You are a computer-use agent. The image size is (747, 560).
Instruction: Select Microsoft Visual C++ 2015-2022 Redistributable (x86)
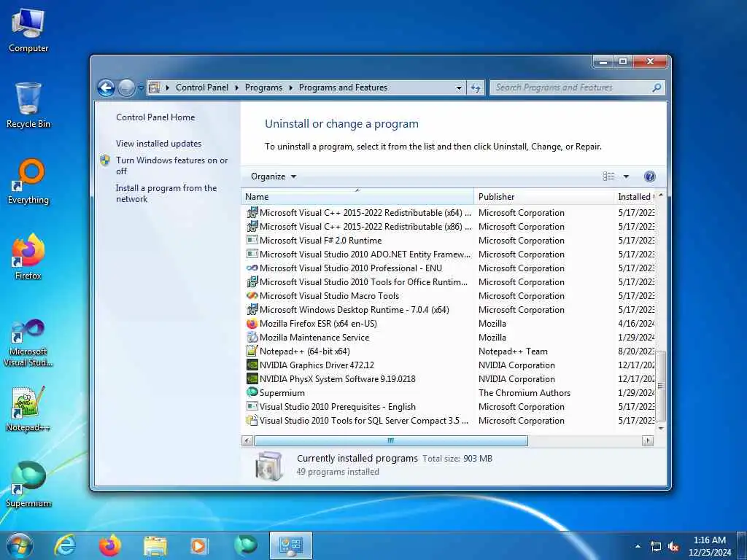pos(365,227)
